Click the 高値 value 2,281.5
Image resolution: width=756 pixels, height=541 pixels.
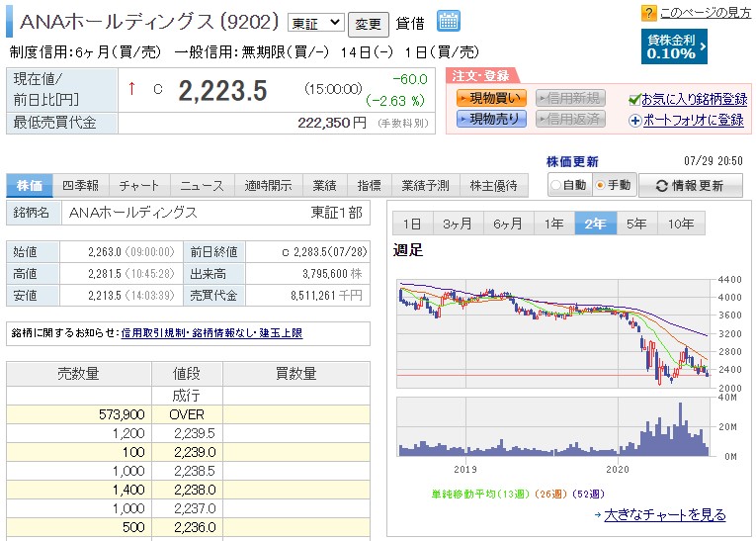(105, 274)
